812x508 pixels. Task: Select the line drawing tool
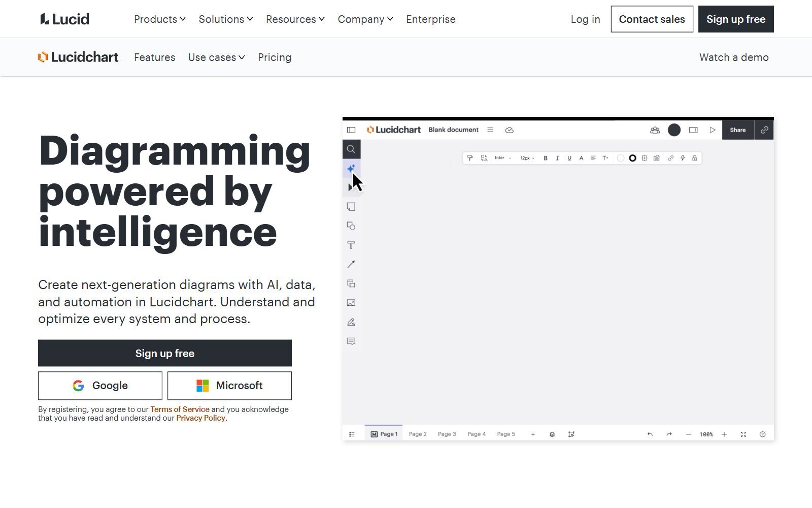coord(351,264)
